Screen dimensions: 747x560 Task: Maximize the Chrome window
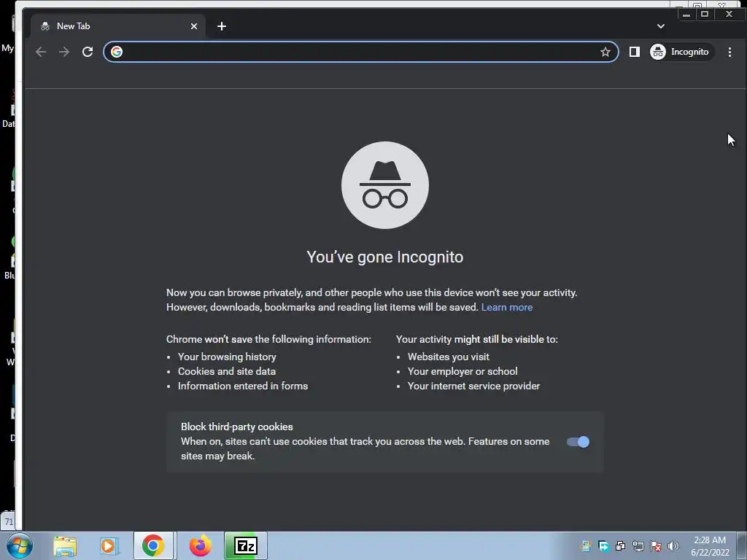pos(705,15)
